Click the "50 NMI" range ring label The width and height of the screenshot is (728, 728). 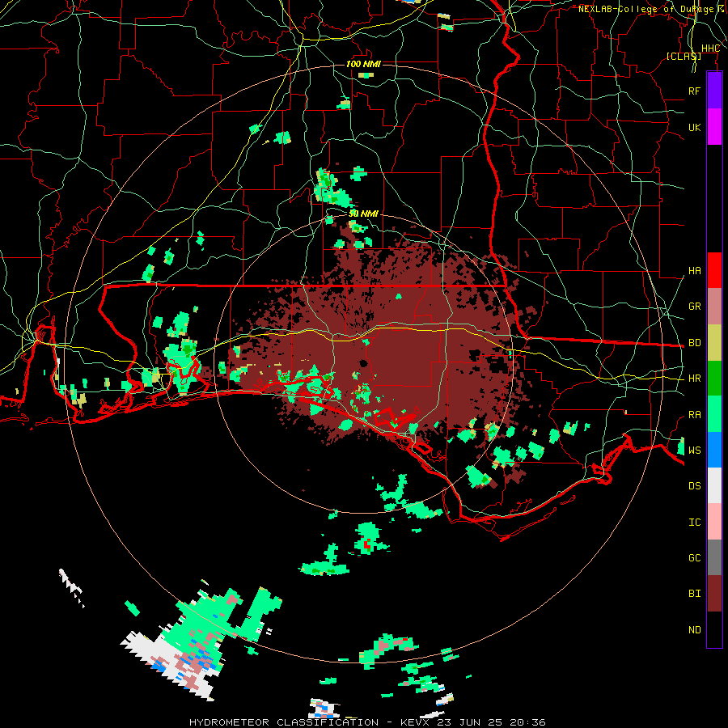pyautogui.click(x=363, y=214)
